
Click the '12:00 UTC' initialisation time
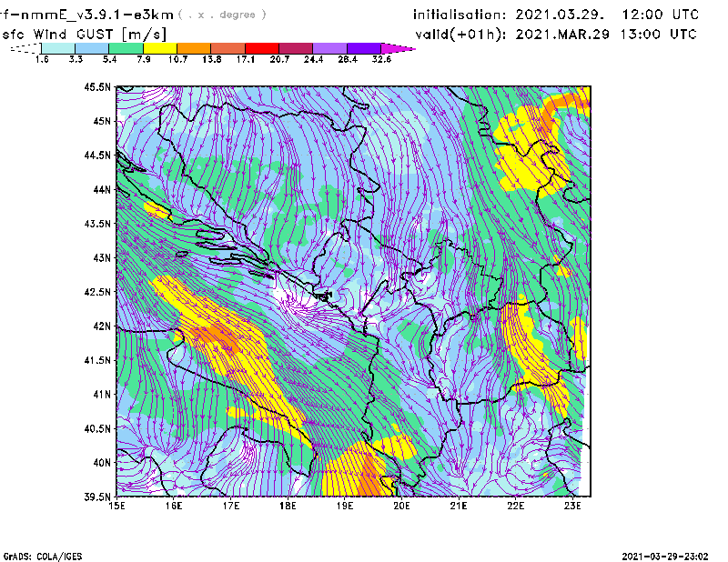click(x=661, y=15)
